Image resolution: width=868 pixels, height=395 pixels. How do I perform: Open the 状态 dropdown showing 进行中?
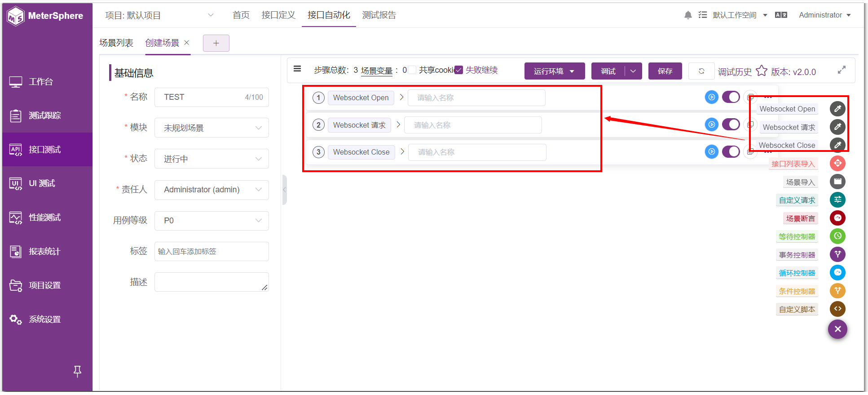pos(211,159)
